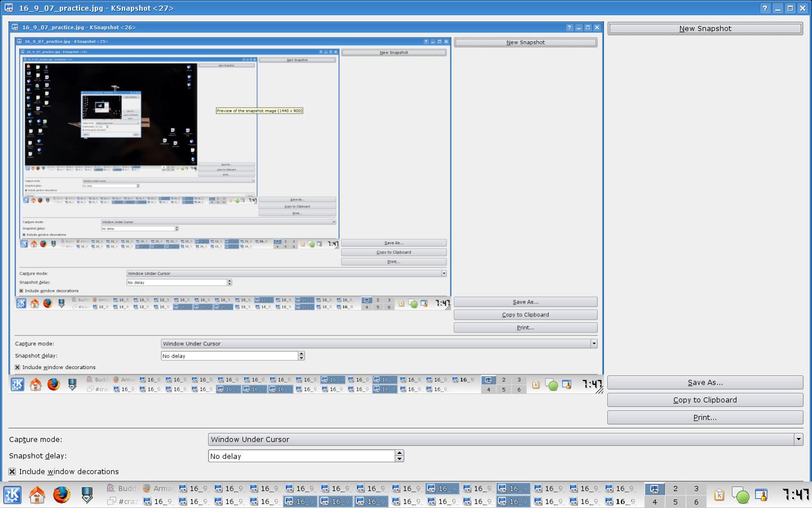Open the calendar reminder tray icon
Image resolution: width=812 pixels, height=508 pixels.
tap(761, 495)
